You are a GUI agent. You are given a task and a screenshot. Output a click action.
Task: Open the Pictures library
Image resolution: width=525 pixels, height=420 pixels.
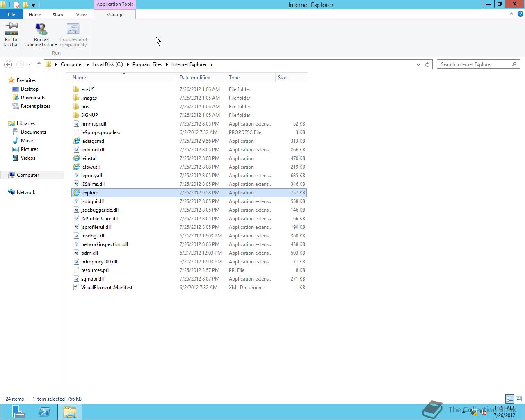click(x=30, y=149)
